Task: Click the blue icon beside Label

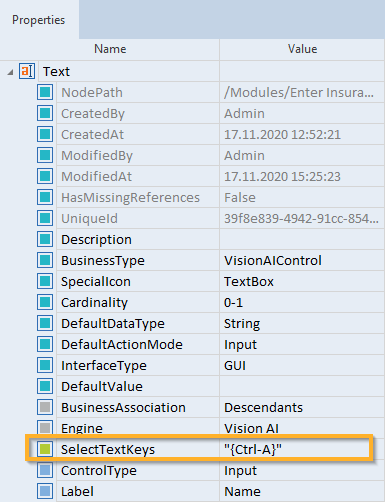Action: [x=45, y=491]
